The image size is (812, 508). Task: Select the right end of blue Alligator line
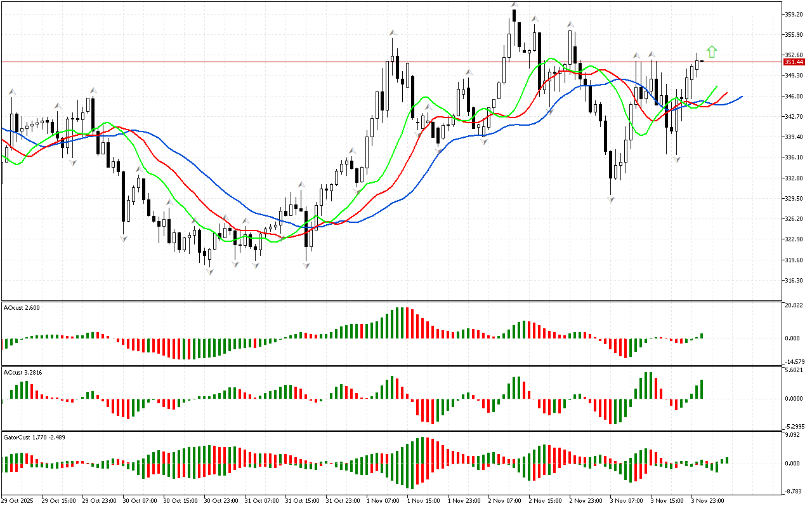[742, 97]
